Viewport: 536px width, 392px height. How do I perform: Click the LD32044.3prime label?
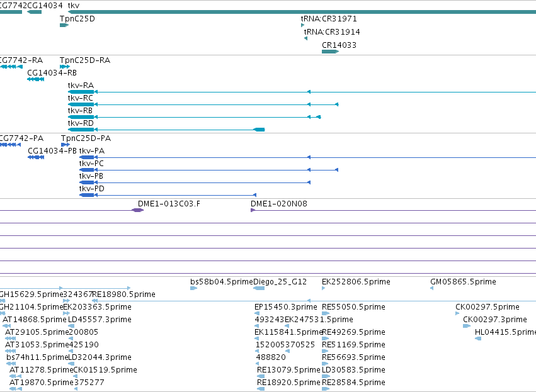(x=100, y=357)
